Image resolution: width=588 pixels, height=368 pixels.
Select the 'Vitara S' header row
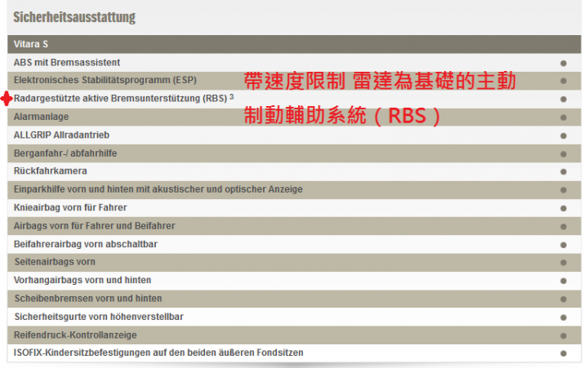click(294, 44)
